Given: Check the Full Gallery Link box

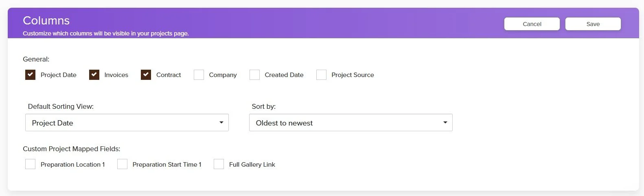Looking at the screenshot, I should pyautogui.click(x=219, y=164).
